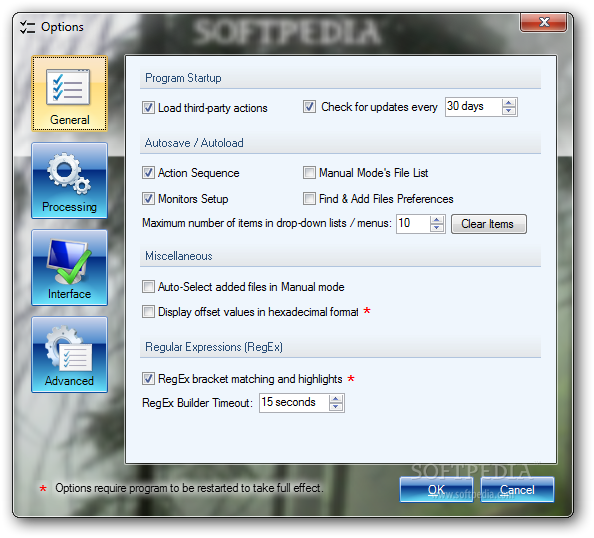Disable Load third-party actions checkbox
594x538 pixels.
click(x=148, y=108)
